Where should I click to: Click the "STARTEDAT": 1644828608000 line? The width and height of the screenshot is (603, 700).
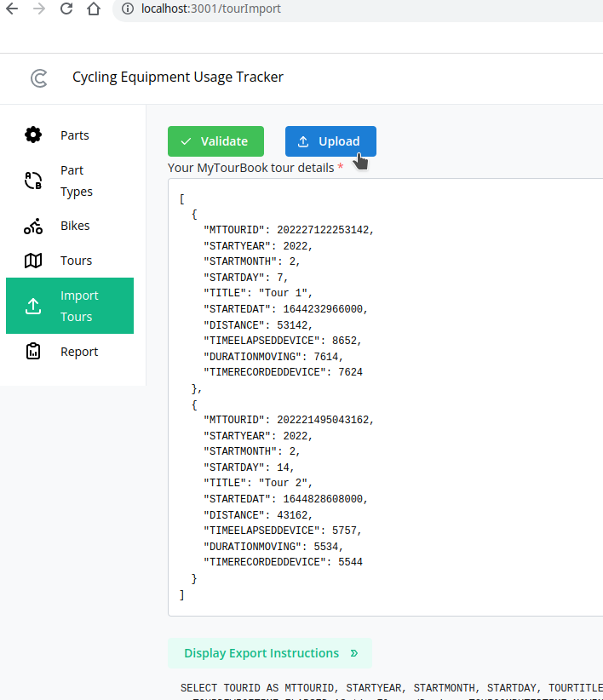click(285, 499)
